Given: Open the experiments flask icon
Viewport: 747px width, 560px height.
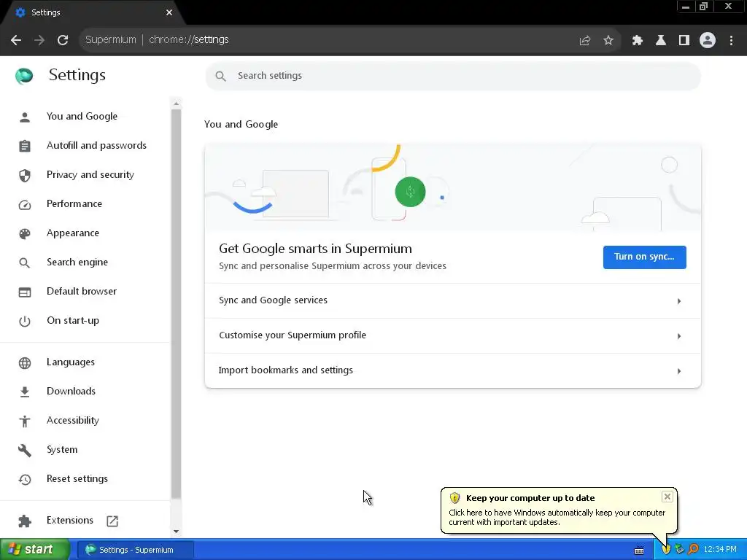Looking at the screenshot, I should [661, 41].
